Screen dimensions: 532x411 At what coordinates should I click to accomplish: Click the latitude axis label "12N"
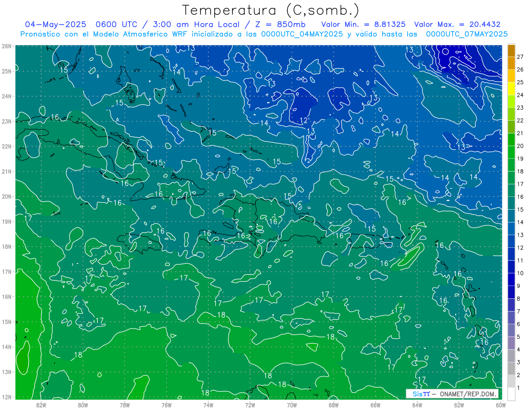pyautogui.click(x=7, y=397)
